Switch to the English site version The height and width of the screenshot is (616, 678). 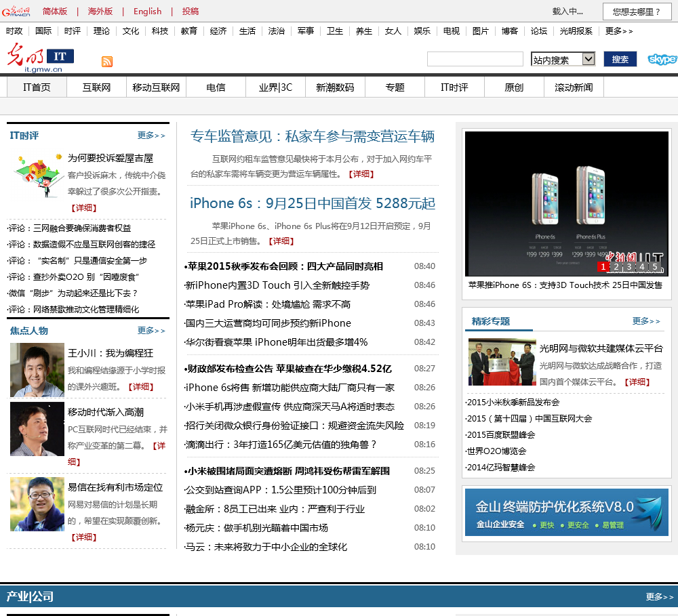147,12
